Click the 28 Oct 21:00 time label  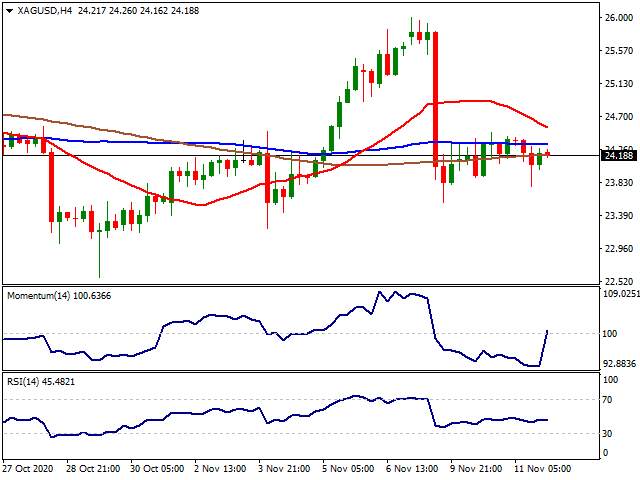click(x=93, y=468)
